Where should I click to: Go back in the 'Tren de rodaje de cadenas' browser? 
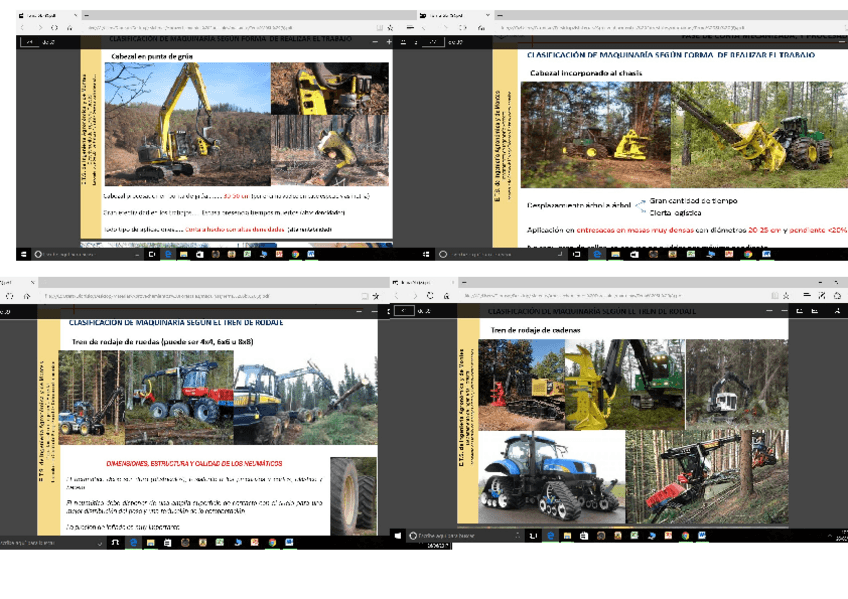pos(398,297)
